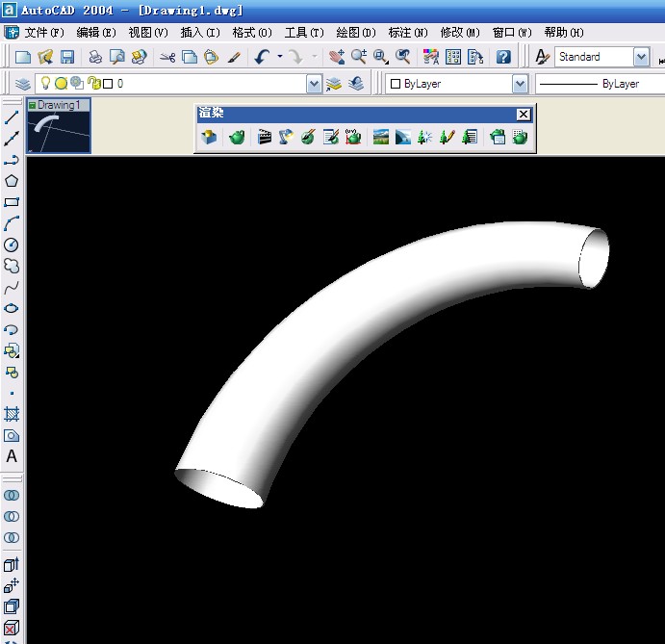This screenshot has width=665, height=644.
Task: Expand the layer list dropdown
Action: tap(314, 84)
